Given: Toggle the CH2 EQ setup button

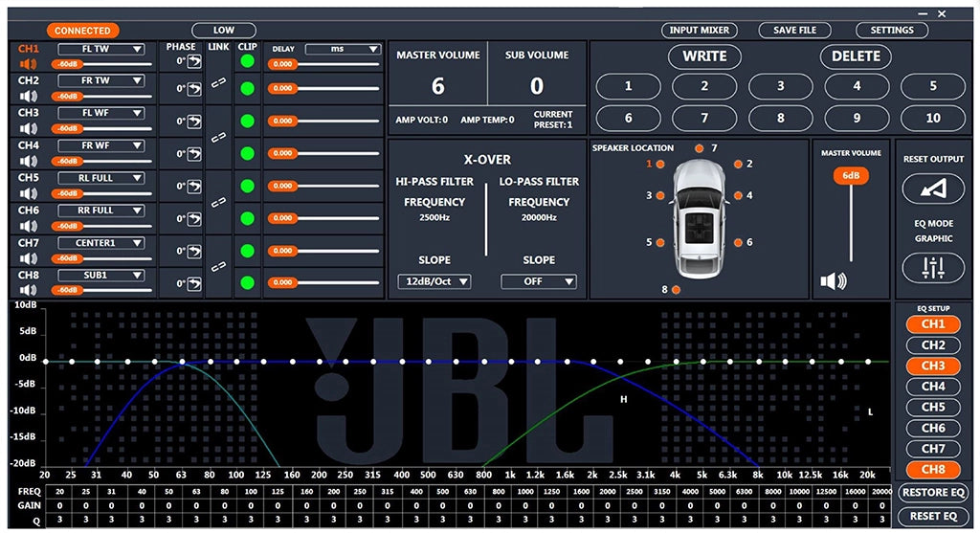Looking at the screenshot, I should tap(933, 344).
